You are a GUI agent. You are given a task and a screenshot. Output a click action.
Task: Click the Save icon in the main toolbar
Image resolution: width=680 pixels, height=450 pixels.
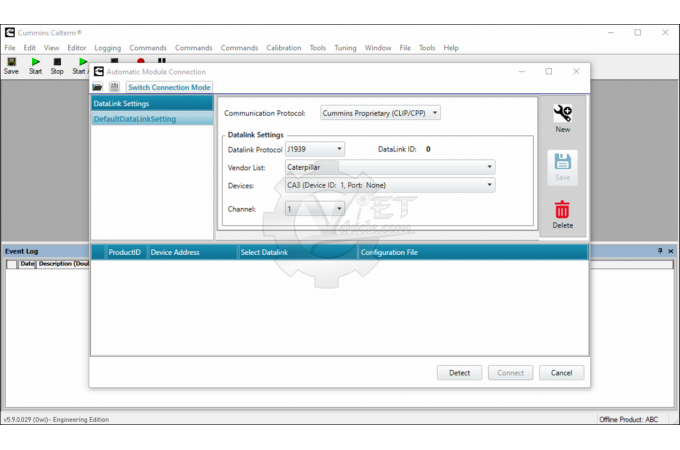coord(11,65)
